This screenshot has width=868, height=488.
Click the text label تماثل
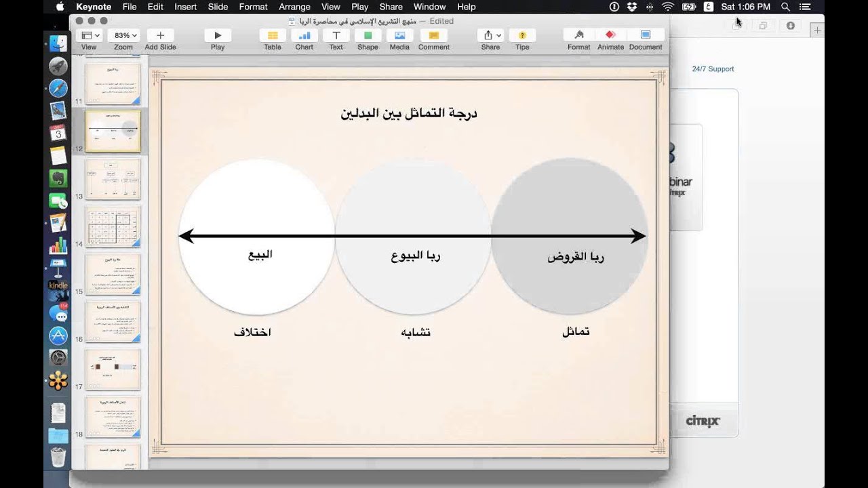coord(576,331)
